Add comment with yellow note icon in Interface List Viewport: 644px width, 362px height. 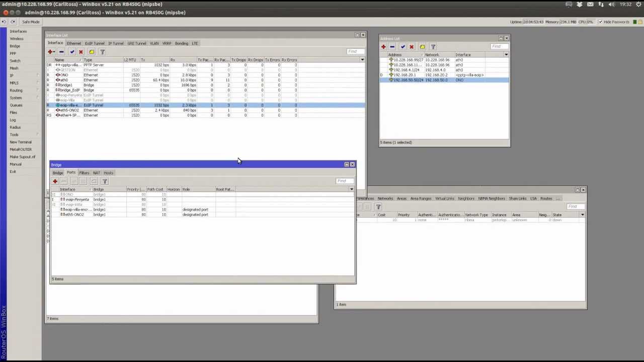92,52
